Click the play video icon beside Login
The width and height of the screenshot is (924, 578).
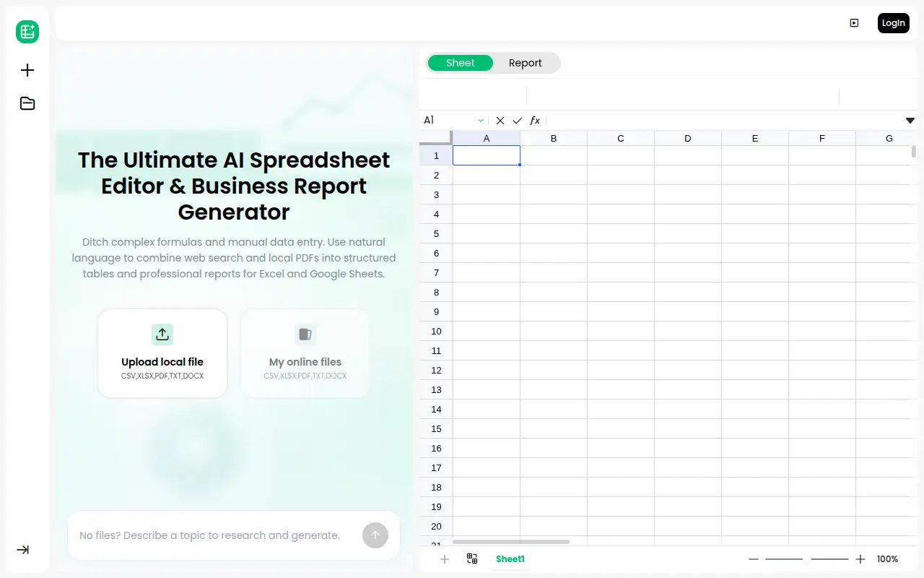(854, 23)
